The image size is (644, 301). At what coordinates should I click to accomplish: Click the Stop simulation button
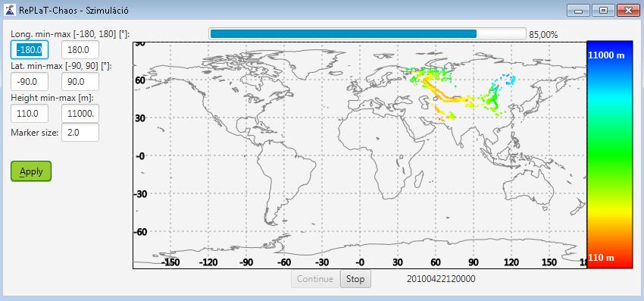coord(355,279)
